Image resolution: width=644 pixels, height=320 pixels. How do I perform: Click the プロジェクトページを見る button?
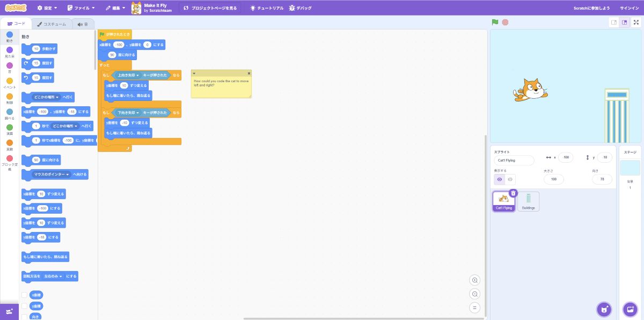210,8
